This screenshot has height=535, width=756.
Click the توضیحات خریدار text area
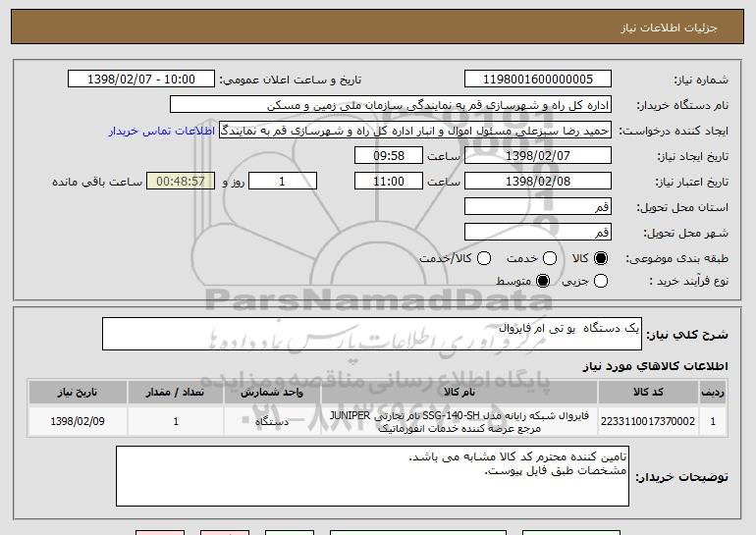point(372,476)
